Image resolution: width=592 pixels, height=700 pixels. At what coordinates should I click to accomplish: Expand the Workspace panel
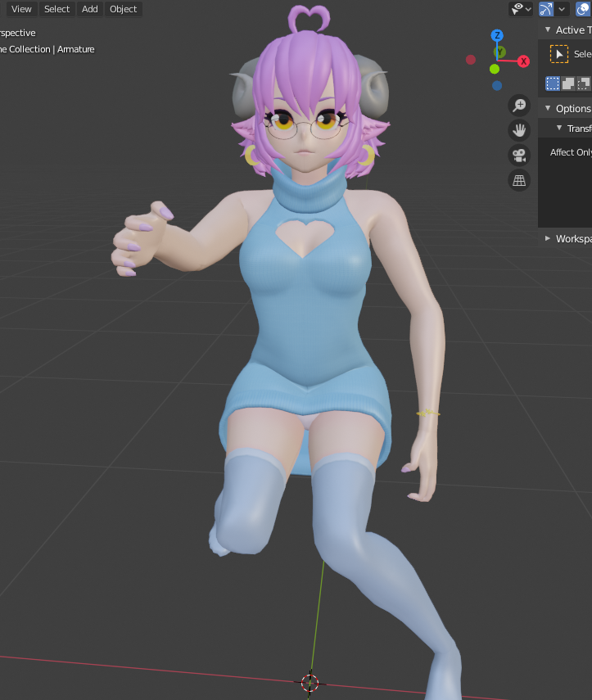click(548, 238)
